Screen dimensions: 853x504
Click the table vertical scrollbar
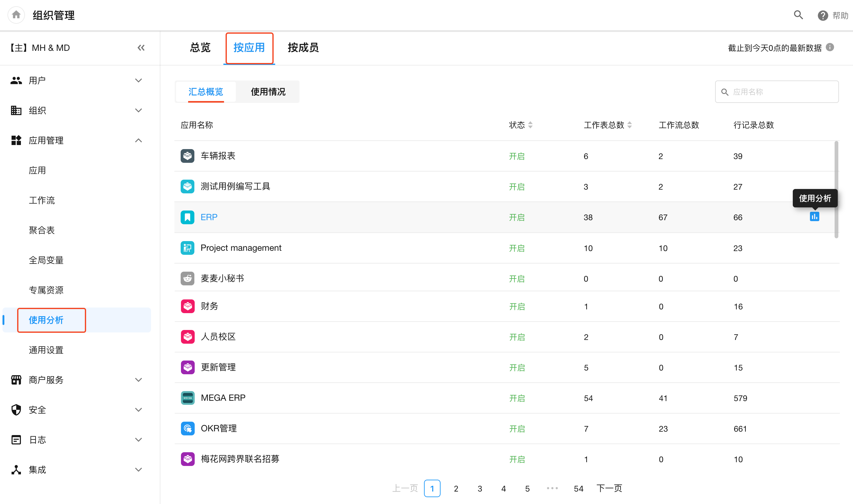[836, 190]
